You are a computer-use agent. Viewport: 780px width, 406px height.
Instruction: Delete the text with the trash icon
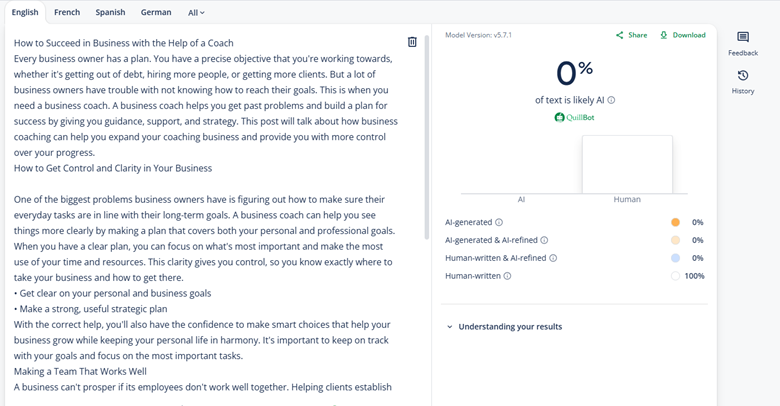412,42
